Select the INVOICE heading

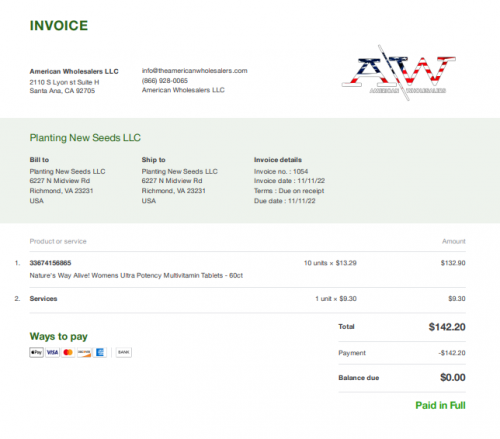click(59, 26)
